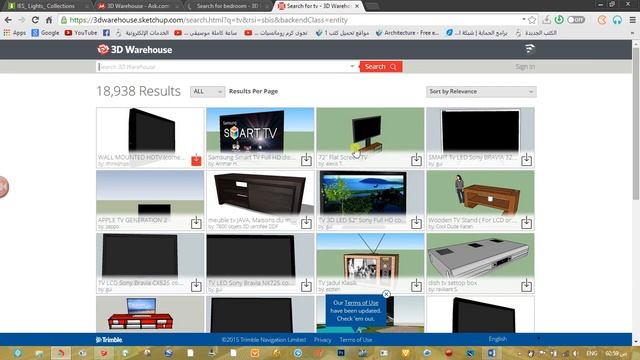Open the ALL results per page dropdown
Screen dimensions: 640x360
click(x=207, y=91)
